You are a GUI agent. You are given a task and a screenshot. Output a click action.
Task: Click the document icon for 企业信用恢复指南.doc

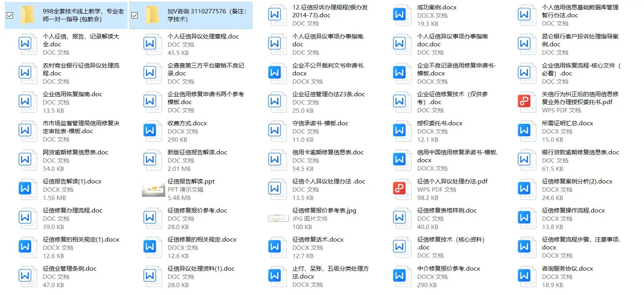tap(25, 101)
